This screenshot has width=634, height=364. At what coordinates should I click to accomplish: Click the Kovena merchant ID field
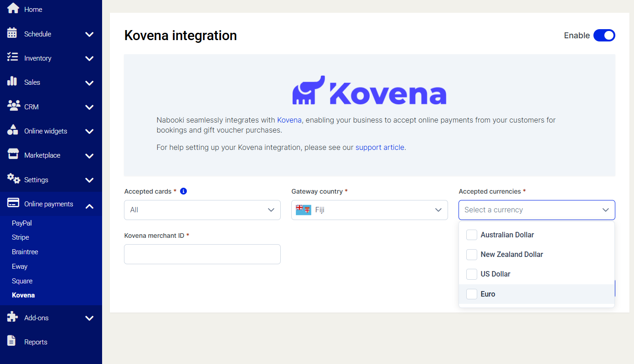point(202,254)
